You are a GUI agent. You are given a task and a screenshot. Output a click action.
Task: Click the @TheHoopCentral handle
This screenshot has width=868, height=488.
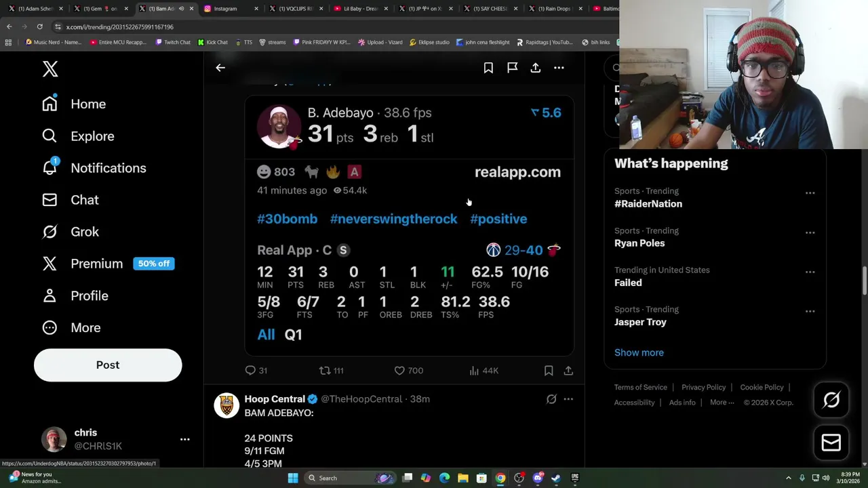click(x=361, y=399)
